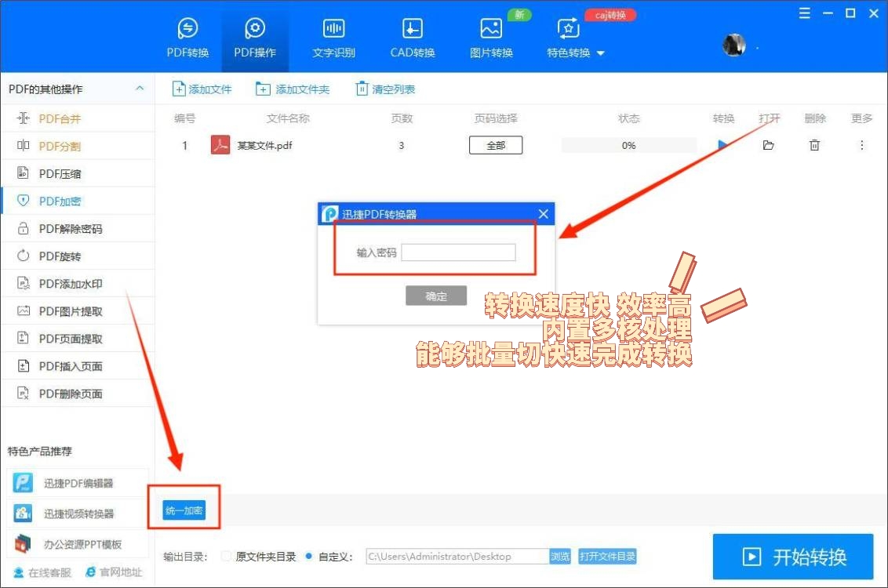Click the 输入密码 password input field
Viewport: 888px width, 588px height.
(457, 252)
